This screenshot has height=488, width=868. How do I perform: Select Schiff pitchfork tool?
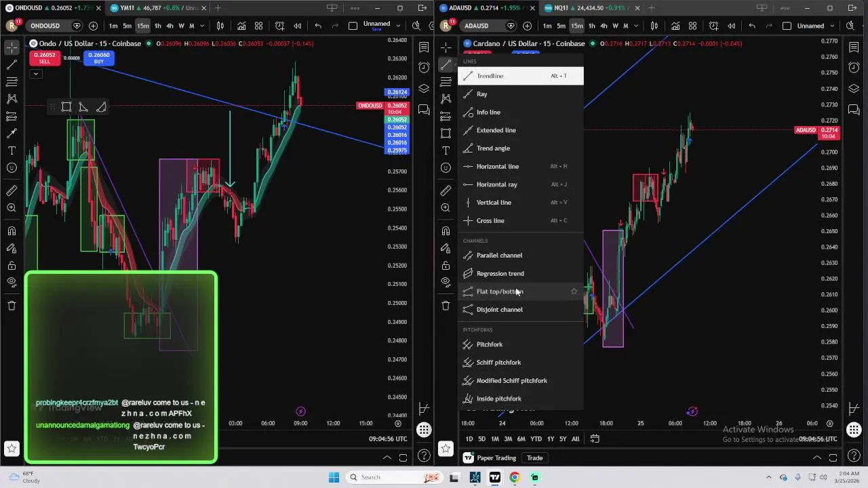point(520,363)
